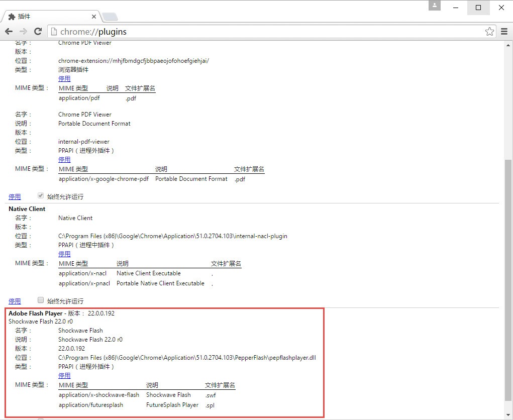Enable 始终允许运行 above Adobe Flash Player

pos(41,300)
